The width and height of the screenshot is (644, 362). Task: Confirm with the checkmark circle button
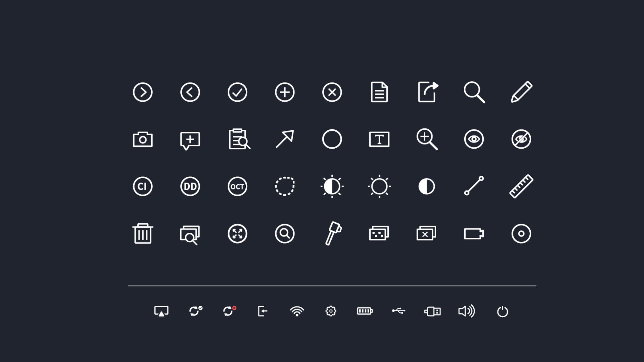tap(237, 92)
